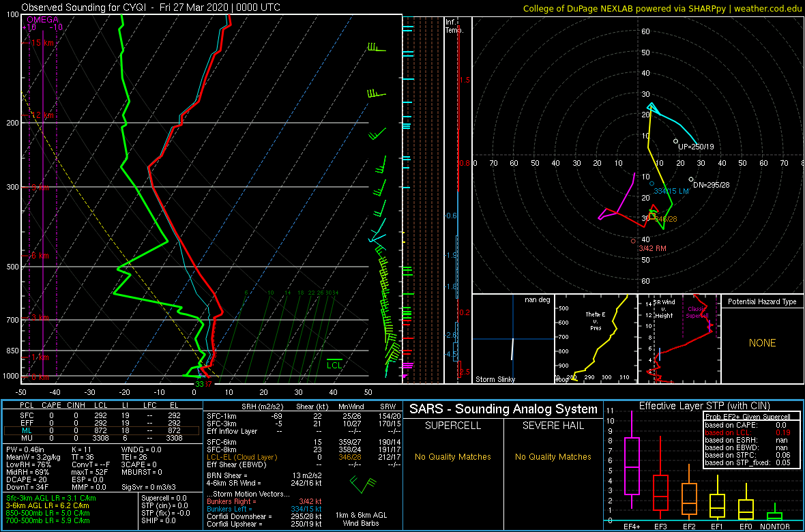Click 'Corfidi Downshear = 295/28 kt'

(265, 516)
